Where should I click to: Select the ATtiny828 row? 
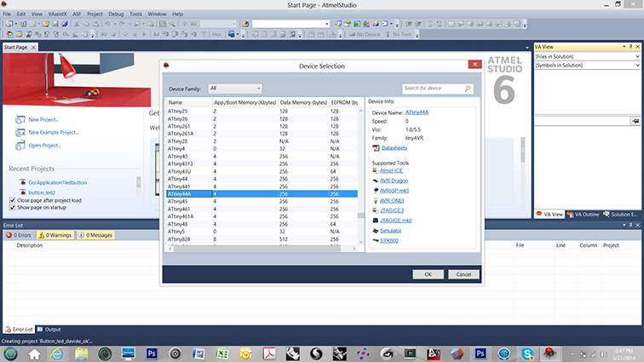[262, 239]
